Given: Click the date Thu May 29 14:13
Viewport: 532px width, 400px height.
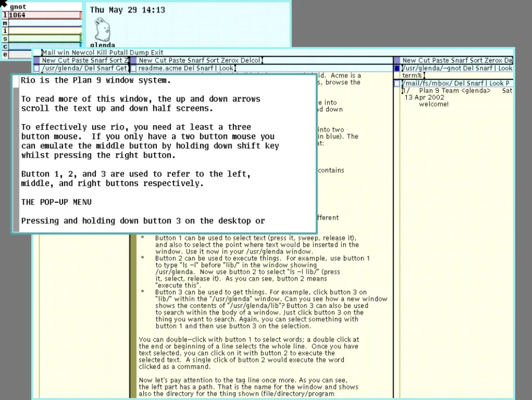Looking at the screenshot, I should click(x=128, y=10).
